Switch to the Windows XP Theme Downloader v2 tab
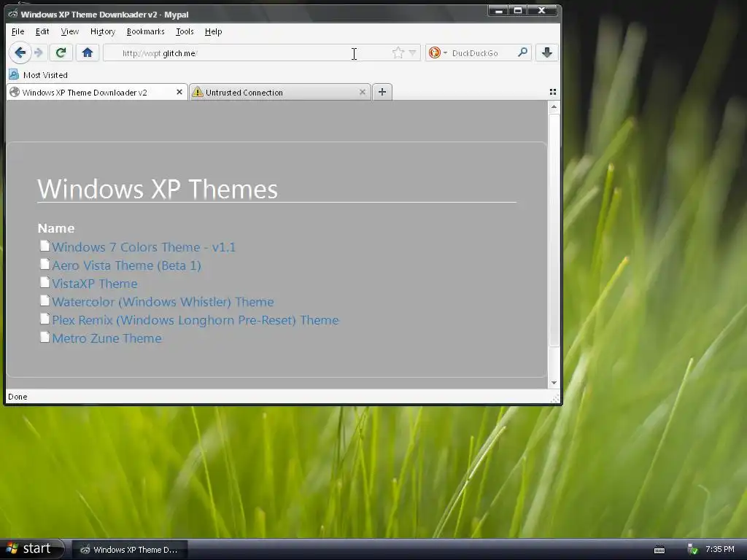The height and width of the screenshot is (560, 747). (x=97, y=92)
